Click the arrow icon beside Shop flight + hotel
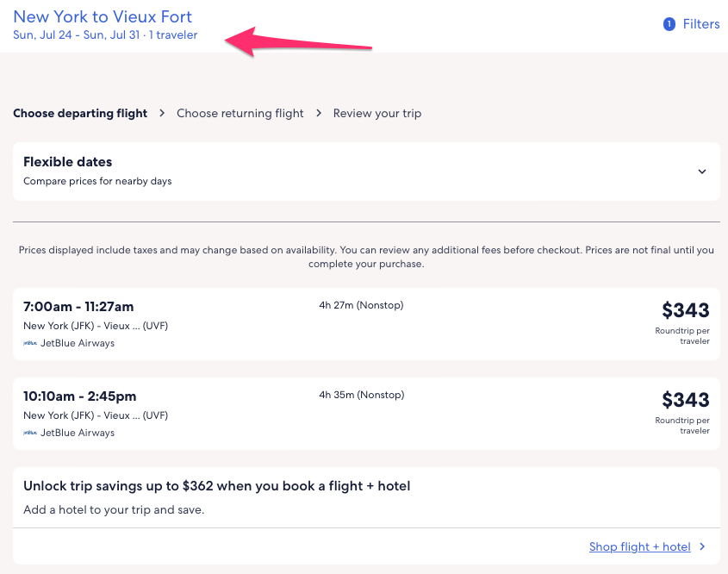 pos(703,546)
